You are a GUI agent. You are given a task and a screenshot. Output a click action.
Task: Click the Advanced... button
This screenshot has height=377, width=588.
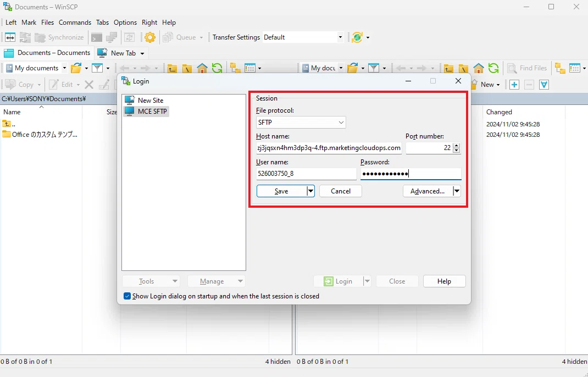pos(428,191)
